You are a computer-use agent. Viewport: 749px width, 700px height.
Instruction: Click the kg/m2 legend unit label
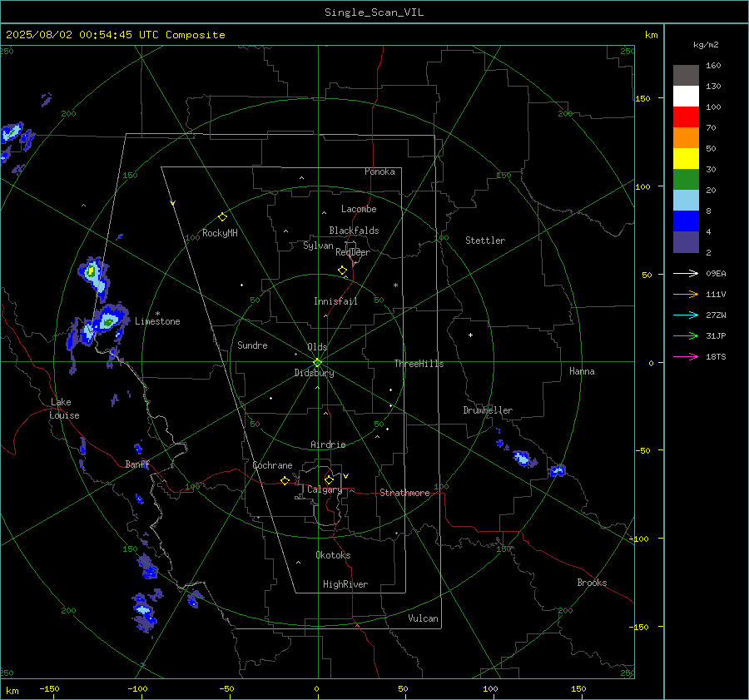pyautogui.click(x=706, y=45)
